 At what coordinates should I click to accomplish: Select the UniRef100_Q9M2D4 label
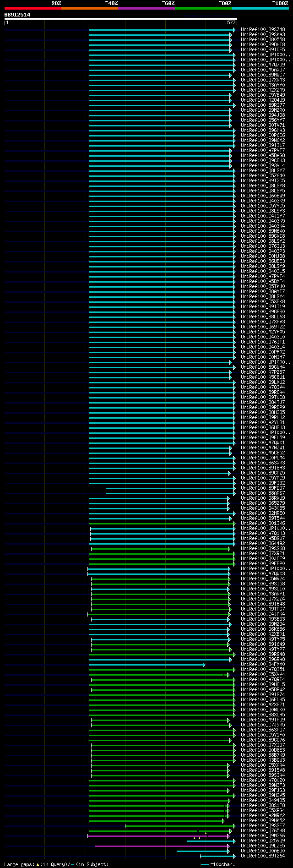click(x=263, y=624)
